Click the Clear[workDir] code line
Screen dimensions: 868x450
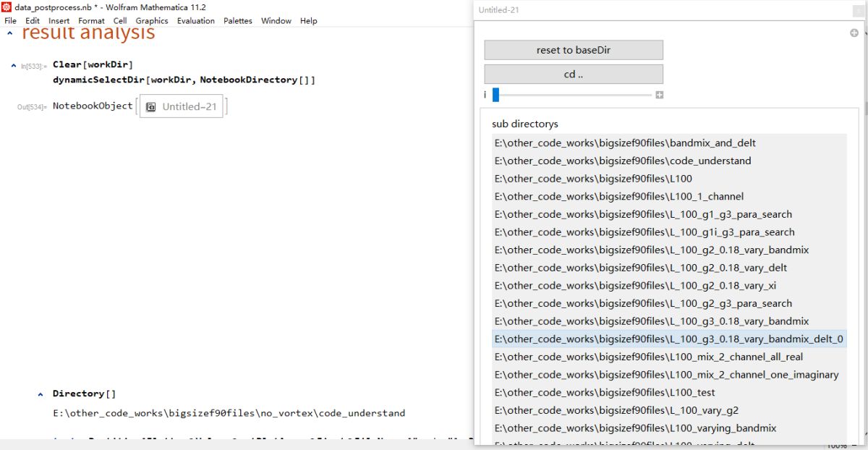coord(93,64)
